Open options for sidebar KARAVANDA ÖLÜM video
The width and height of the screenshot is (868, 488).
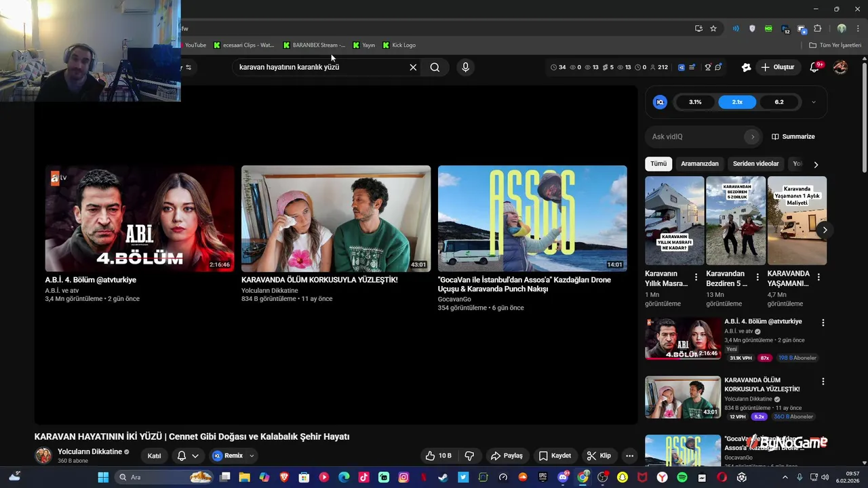(x=823, y=382)
